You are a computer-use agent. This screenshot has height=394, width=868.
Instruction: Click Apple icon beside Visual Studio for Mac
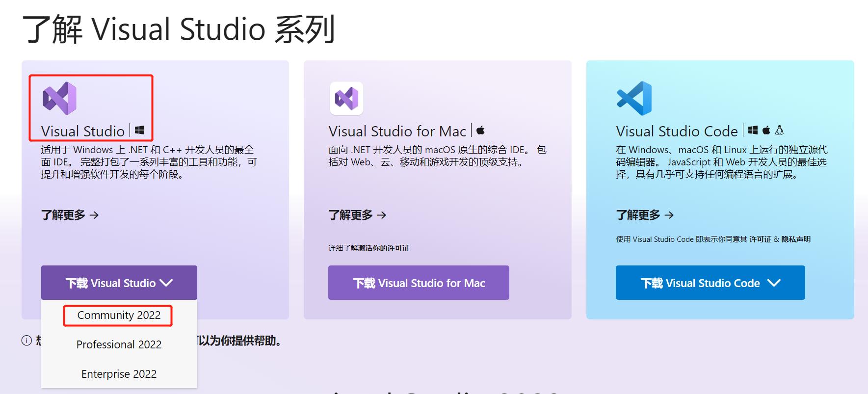coord(480,130)
